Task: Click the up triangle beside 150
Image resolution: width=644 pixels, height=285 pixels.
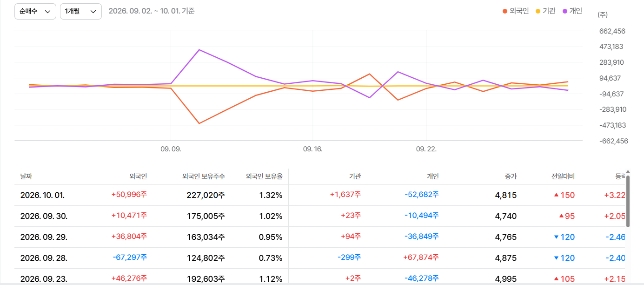Action: click(x=556, y=195)
